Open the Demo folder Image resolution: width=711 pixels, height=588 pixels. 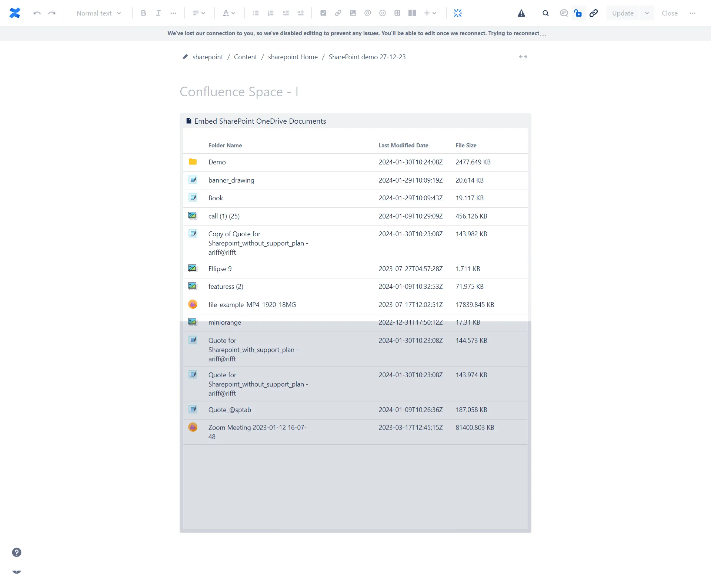pos(217,162)
